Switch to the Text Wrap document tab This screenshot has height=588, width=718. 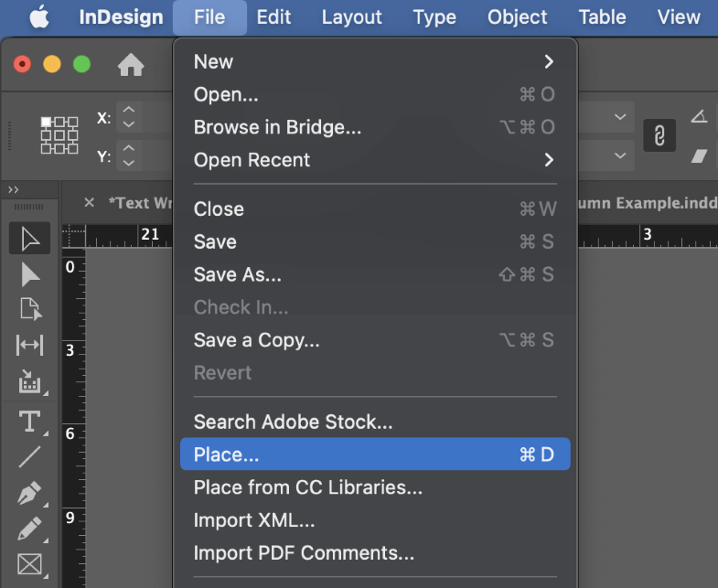[140, 203]
